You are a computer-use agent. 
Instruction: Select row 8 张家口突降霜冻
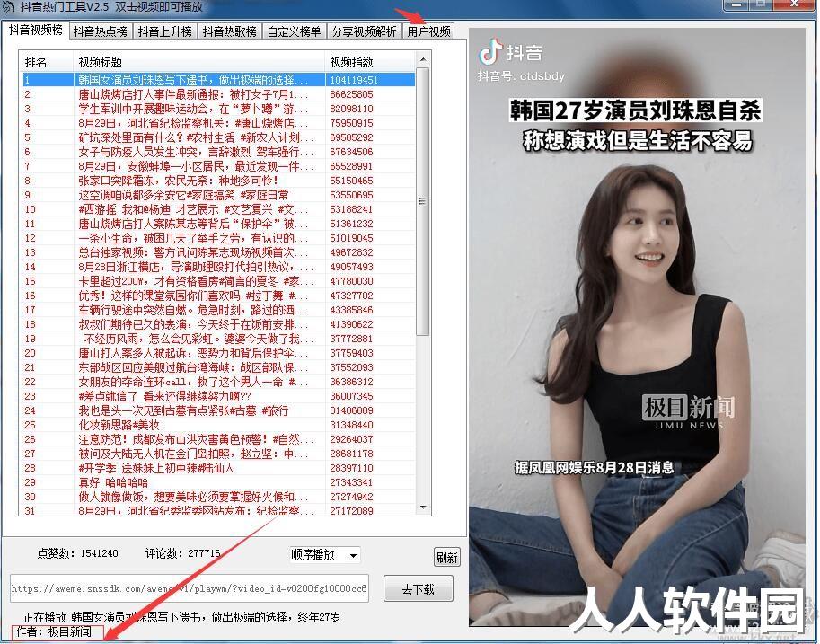[x=218, y=181]
